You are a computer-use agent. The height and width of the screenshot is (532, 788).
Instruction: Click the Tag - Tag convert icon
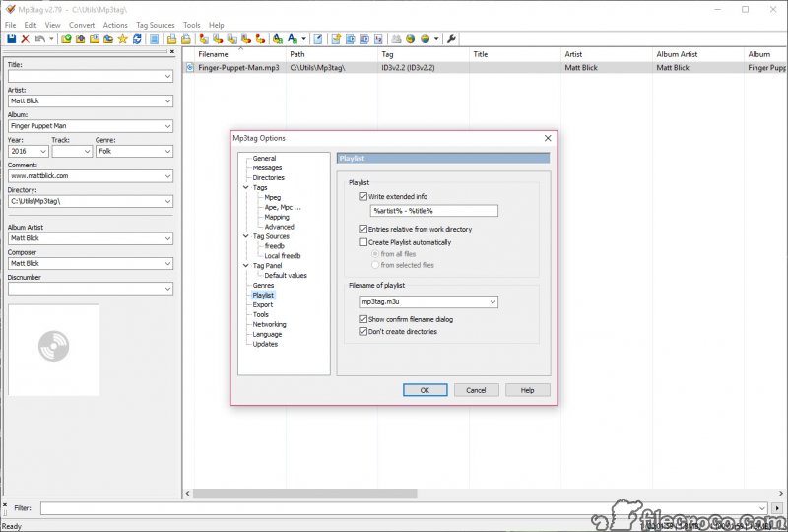(260, 39)
